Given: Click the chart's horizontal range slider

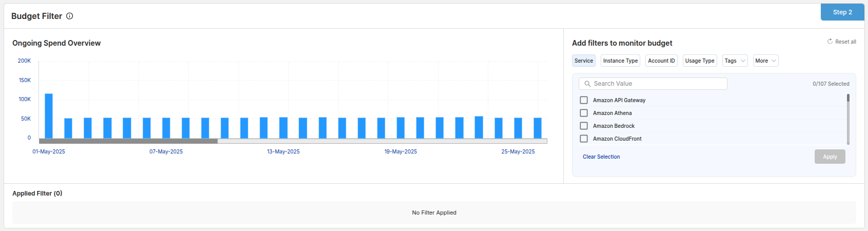Looking at the screenshot, I should click(128, 141).
